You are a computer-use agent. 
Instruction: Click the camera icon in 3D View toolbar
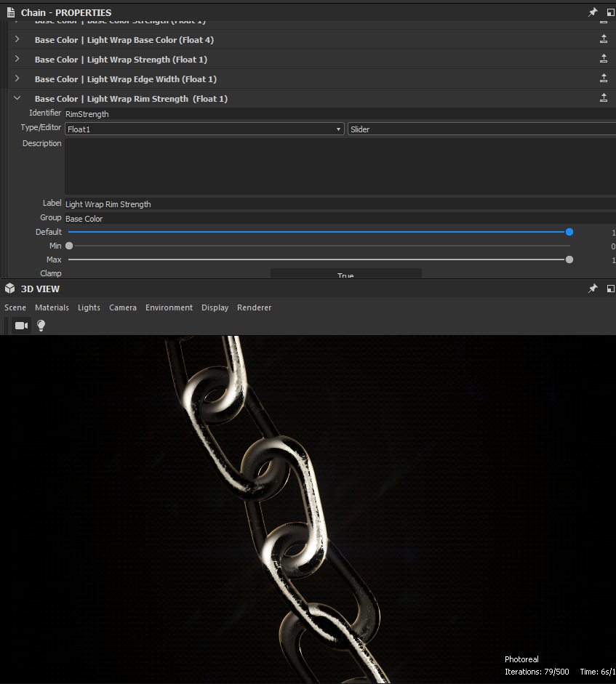[21, 326]
